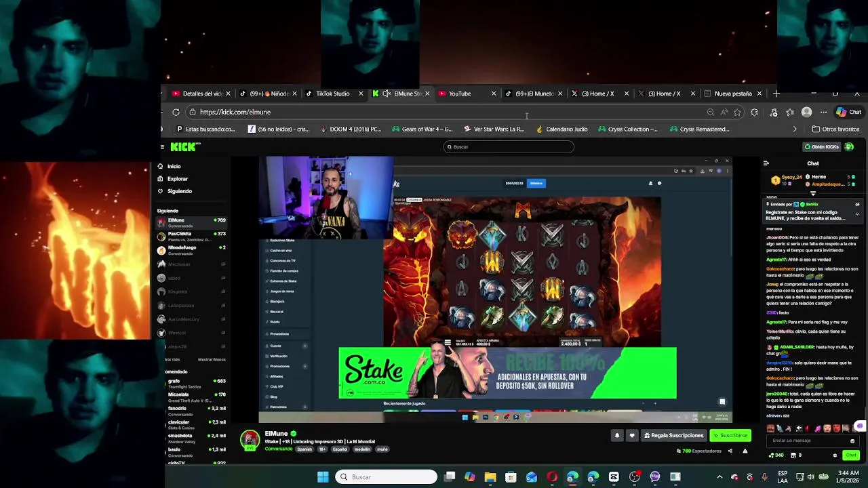Open File Explorer from the taskbar
This screenshot has height=488, width=868.
[x=490, y=477]
